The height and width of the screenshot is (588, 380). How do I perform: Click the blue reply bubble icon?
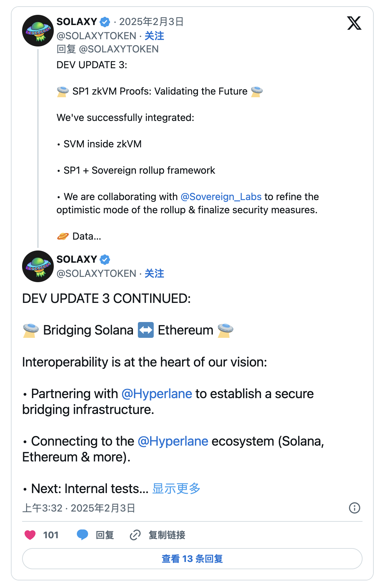coord(82,535)
